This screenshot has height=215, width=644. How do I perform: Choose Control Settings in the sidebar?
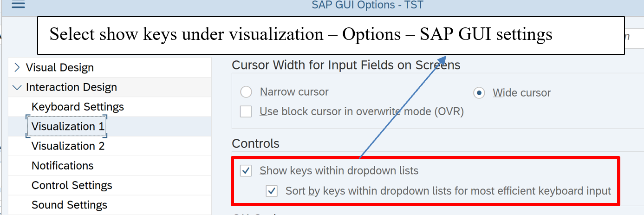point(72,185)
